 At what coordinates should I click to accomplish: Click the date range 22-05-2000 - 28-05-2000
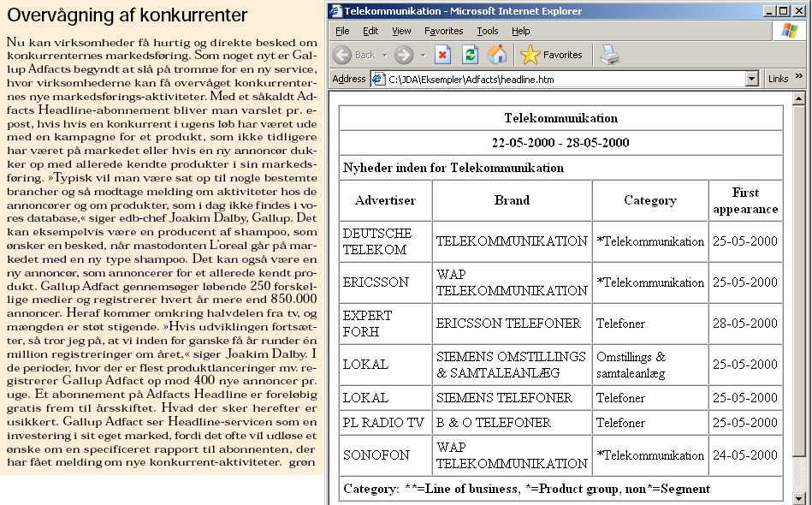[x=560, y=143]
